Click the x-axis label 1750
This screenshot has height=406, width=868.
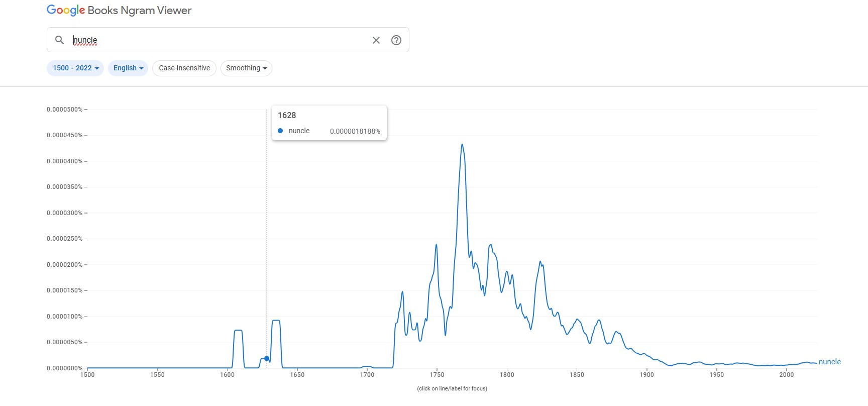tap(437, 375)
